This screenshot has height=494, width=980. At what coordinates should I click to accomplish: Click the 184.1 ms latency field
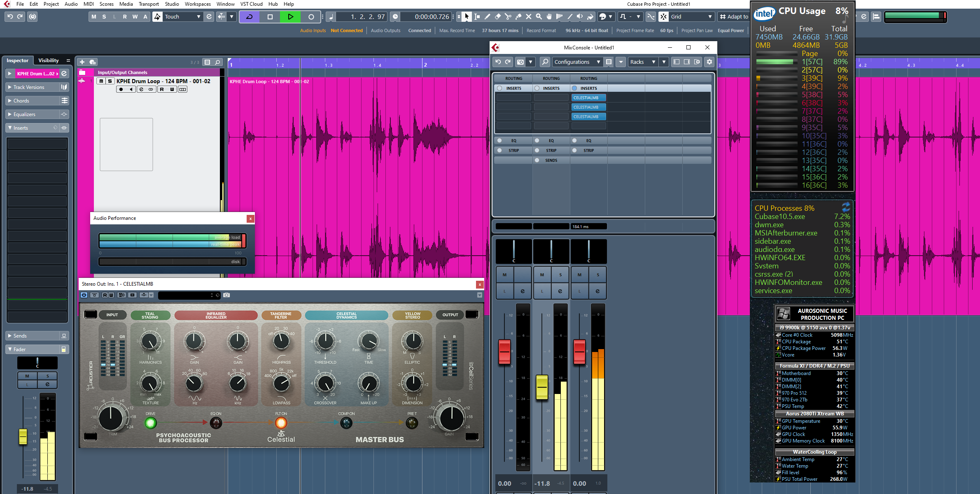588,226
